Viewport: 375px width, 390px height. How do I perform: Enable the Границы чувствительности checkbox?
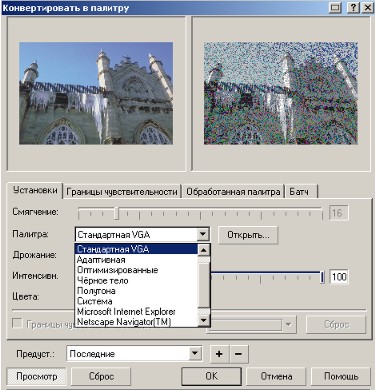pyautogui.click(x=17, y=324)
